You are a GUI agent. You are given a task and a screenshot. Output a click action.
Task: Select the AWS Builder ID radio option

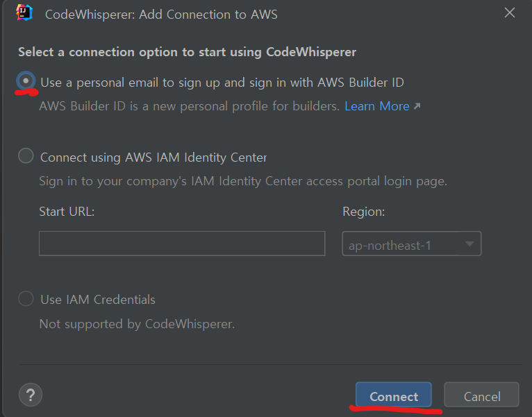point(26,81)
